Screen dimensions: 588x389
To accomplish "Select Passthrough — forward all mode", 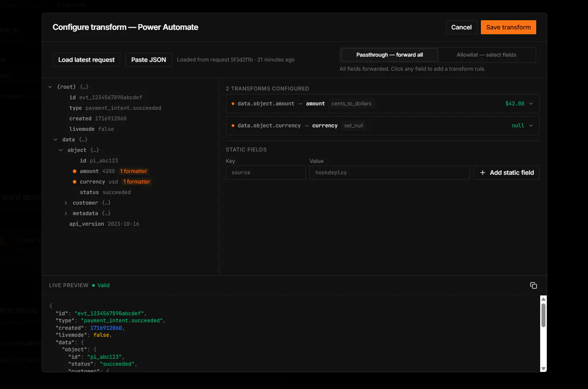I will (x=390, y=55).
